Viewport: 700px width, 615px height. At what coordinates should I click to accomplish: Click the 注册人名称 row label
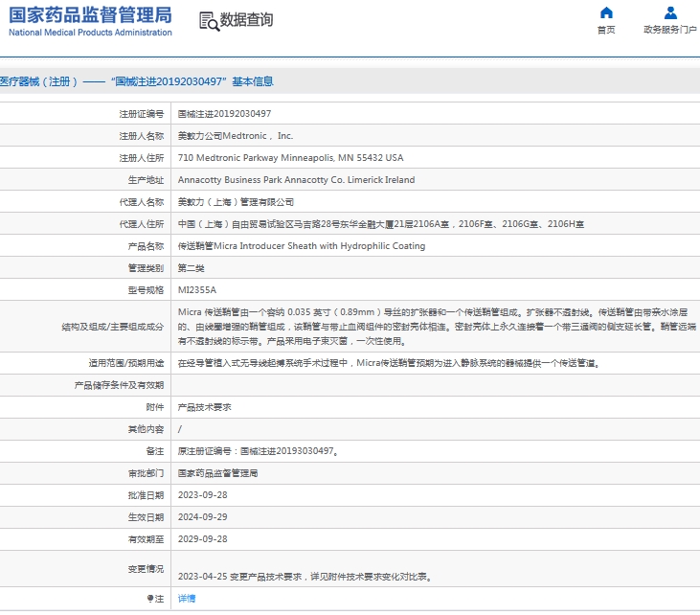point(142,136)
